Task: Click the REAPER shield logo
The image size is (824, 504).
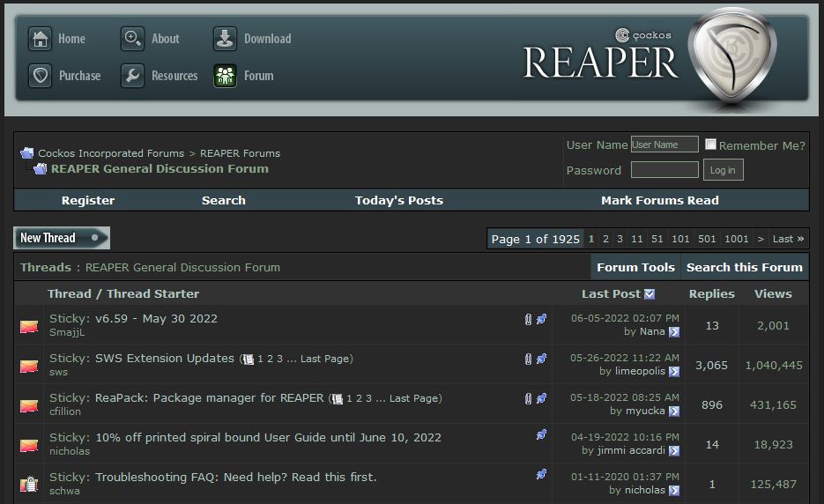Action: 732,56
